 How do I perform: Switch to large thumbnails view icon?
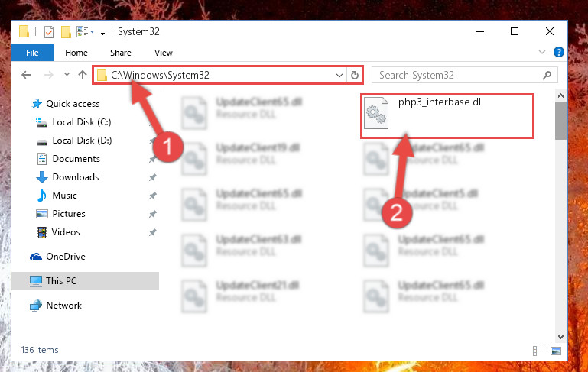pos(556,351)
